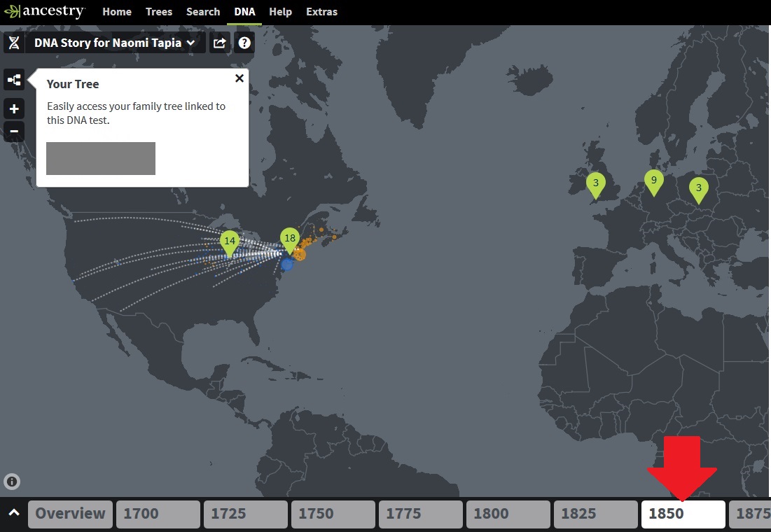Screen dimensions: 771x532
Task: Select the 1825 timeline period
Action: (x=595, y=513)
